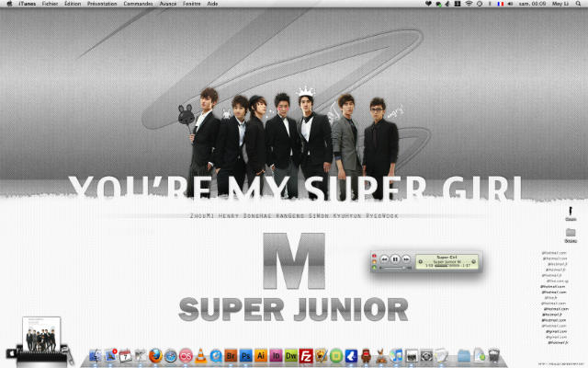Select the Bureau folder on desktop
This screenshot has width=588, height=368.
click(x=571, y=236)
